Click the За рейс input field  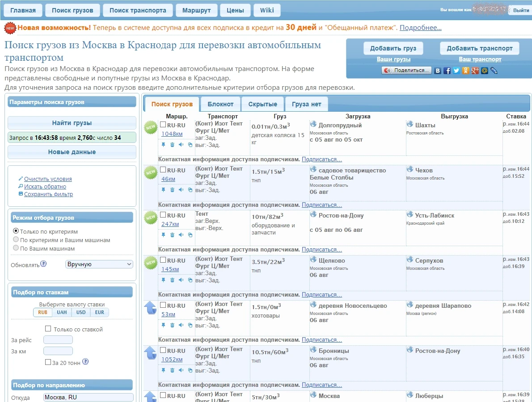tap(58, 339)
